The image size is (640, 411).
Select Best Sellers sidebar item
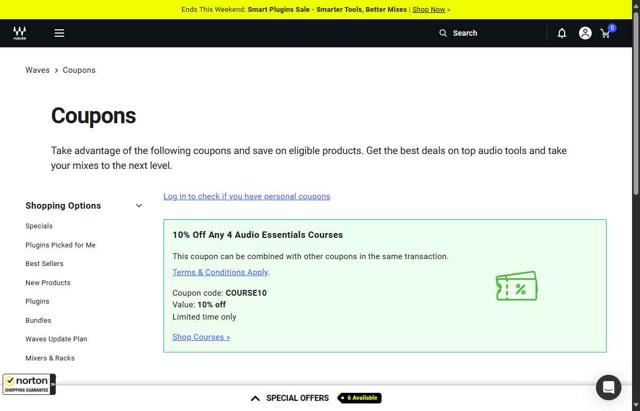(44, 264)
